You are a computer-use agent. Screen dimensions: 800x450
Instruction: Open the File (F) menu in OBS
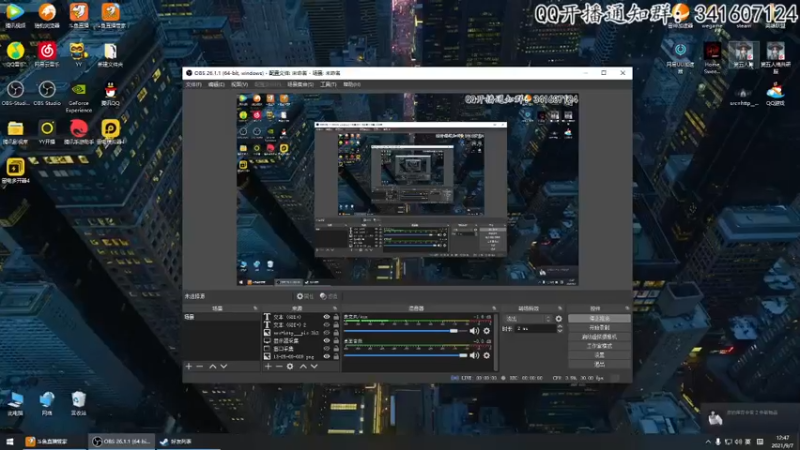[193, 84]
